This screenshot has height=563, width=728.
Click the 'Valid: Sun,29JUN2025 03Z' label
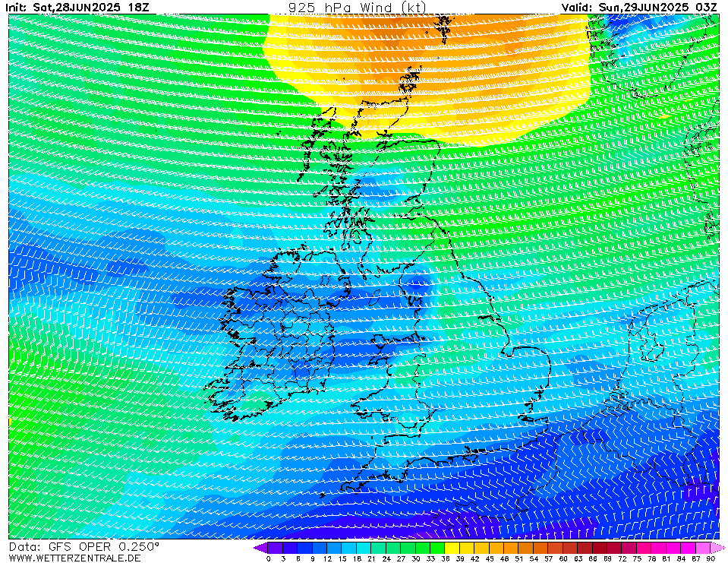pyautogui.click(x=639, y=7)
